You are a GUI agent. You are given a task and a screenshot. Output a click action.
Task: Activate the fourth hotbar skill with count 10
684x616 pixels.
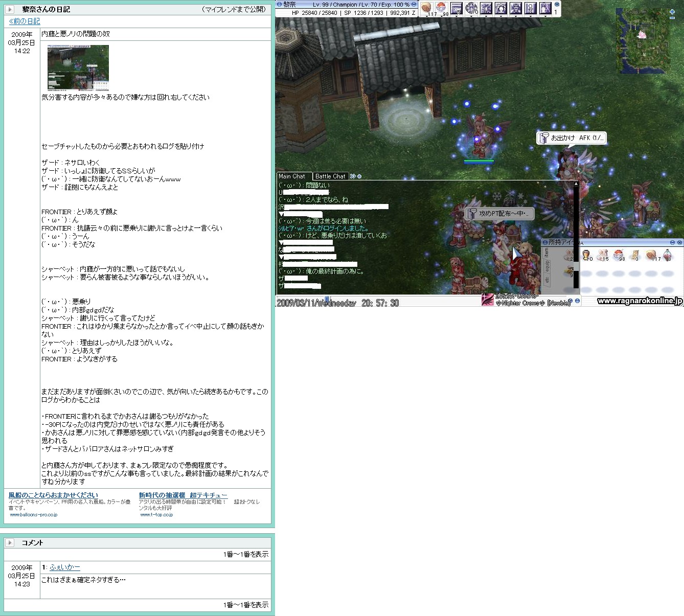[471, 8]
